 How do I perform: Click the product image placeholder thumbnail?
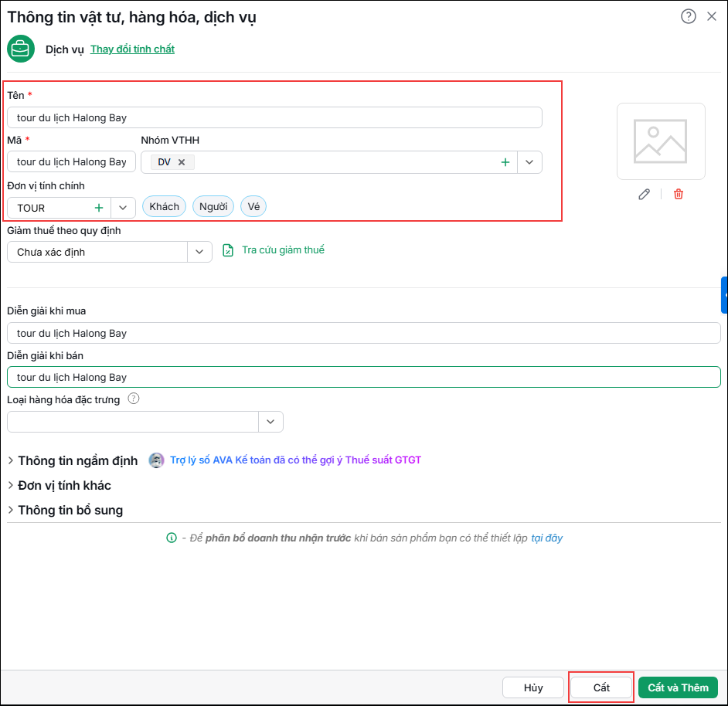coord(661,141)
